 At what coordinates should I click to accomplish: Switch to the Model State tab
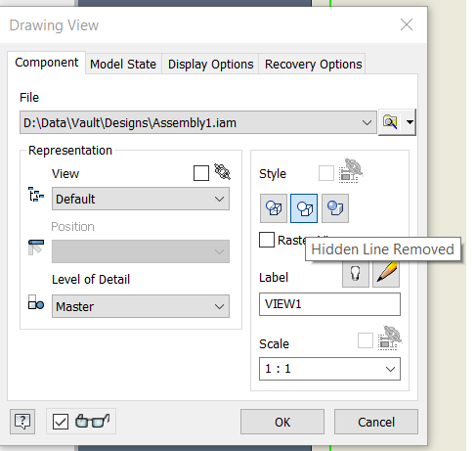tap(123, 65)
